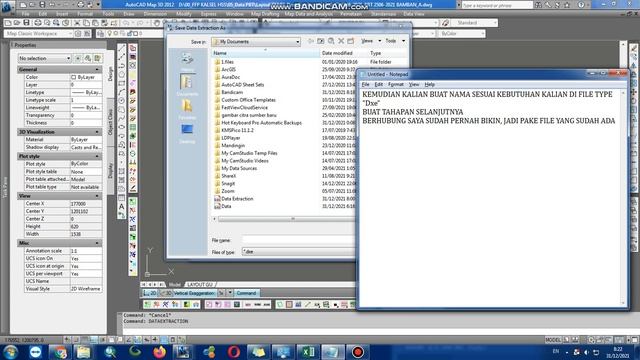The width and height of the screenshot is (640, 360).
Task: Select the Circle draw tool
Action: click(122, 100)
